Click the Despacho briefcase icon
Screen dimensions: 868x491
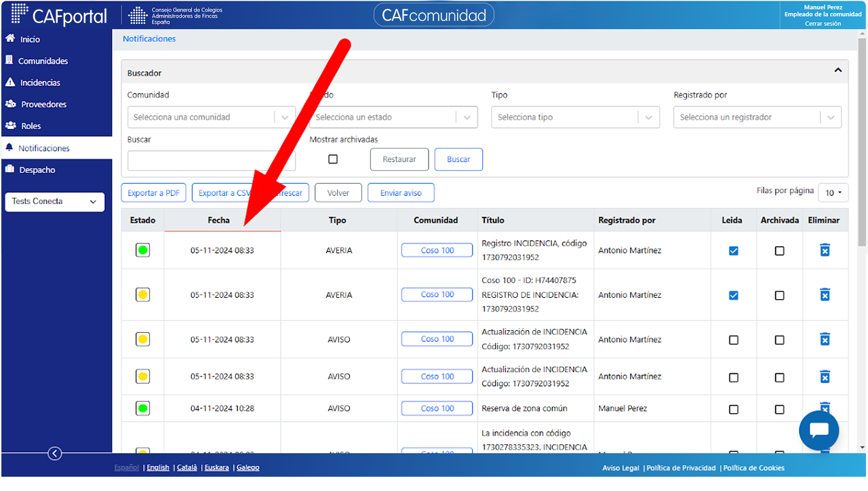(x=10, y=169)
